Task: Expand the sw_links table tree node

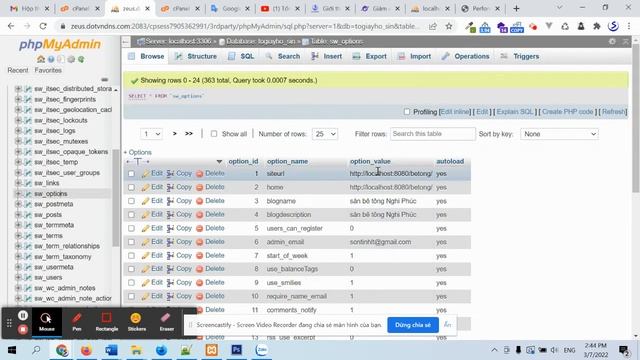Action: point(18,183)
